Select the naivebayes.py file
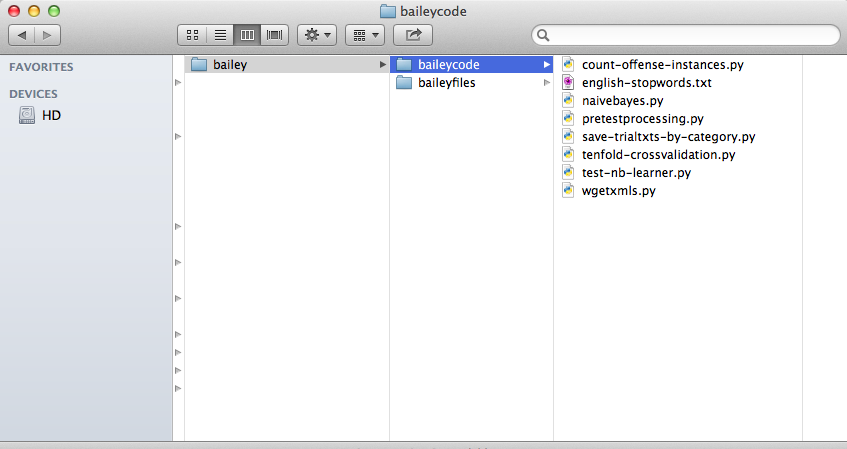Viewport: 847px width, 449px height. point(622,101)
